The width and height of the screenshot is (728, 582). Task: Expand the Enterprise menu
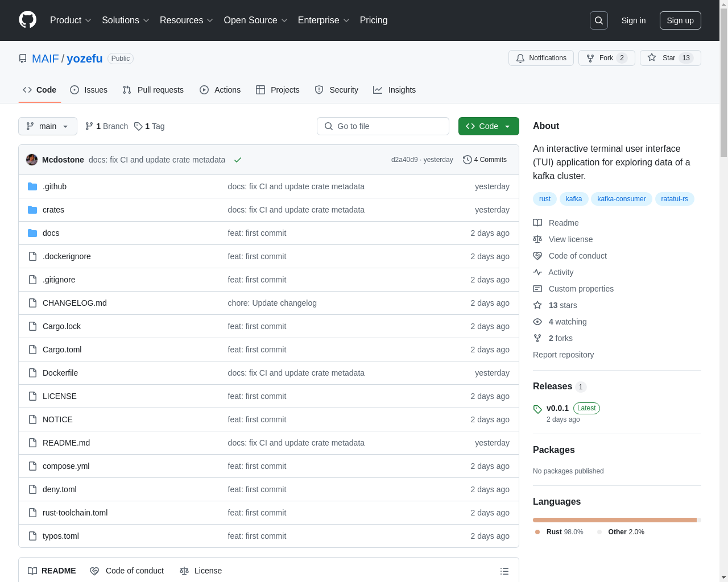point(324,20)
